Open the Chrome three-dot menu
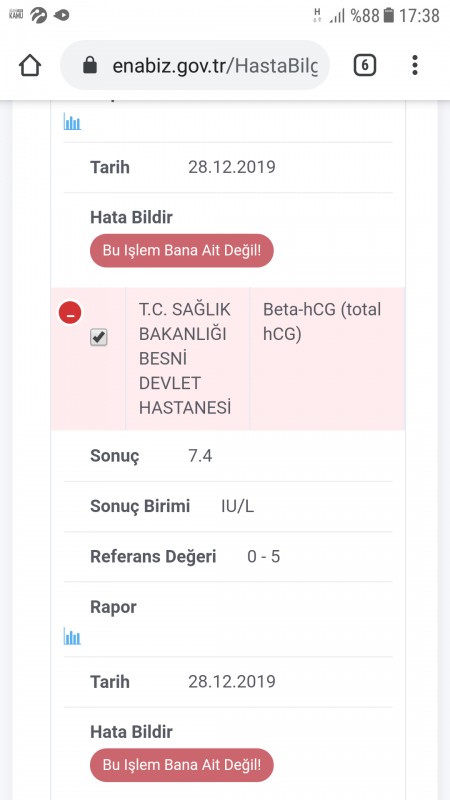This screenshot has height=800, width=450. click(x=415, y=65)
